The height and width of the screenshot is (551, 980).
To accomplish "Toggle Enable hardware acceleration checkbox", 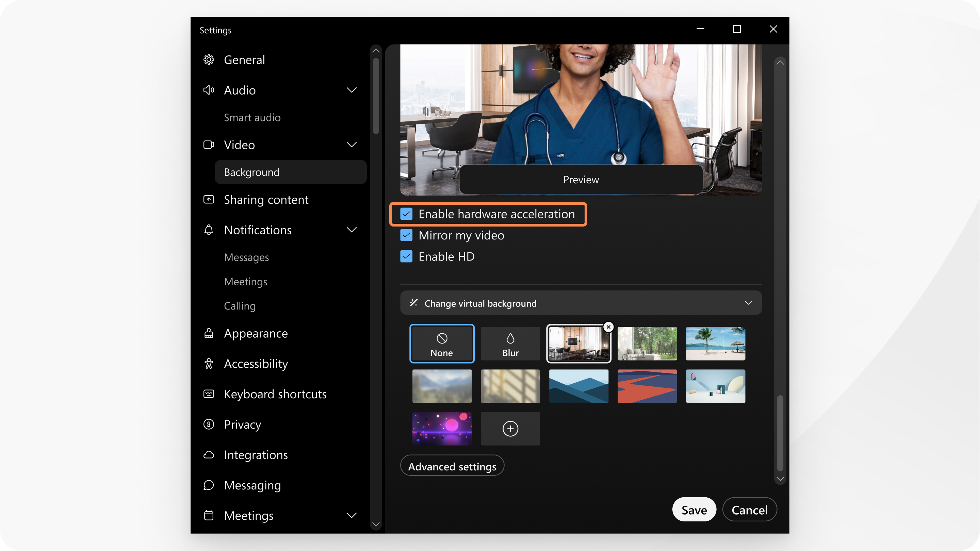I will point(406,214).
